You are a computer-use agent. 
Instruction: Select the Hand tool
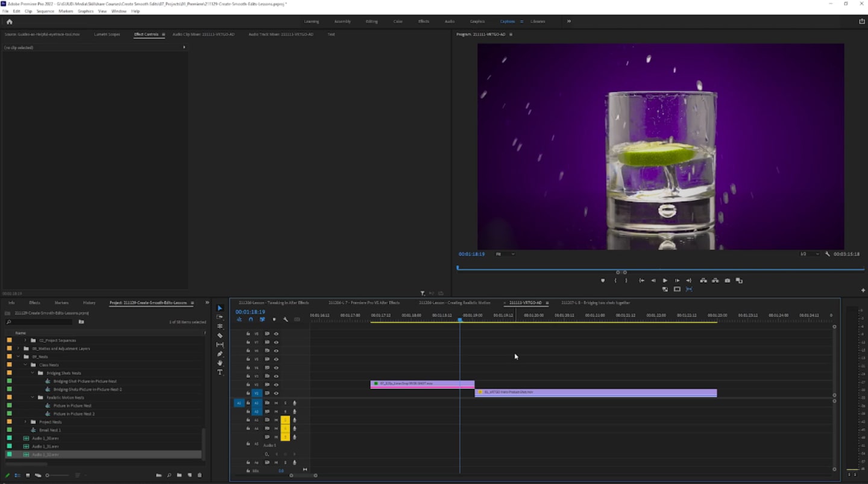[x=220, y=363]
